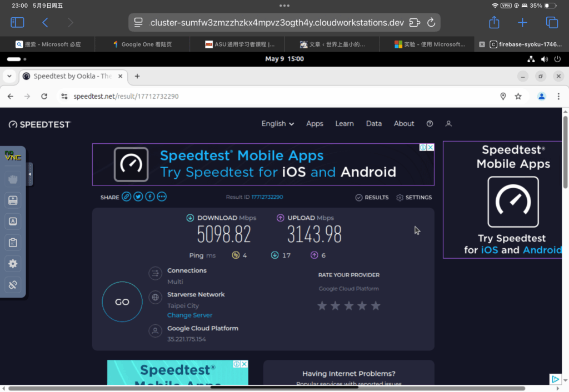Open the Speedtest SETTINGS button
The width and height of the screenshot is (569, 392).
click(x=414, y=197)
